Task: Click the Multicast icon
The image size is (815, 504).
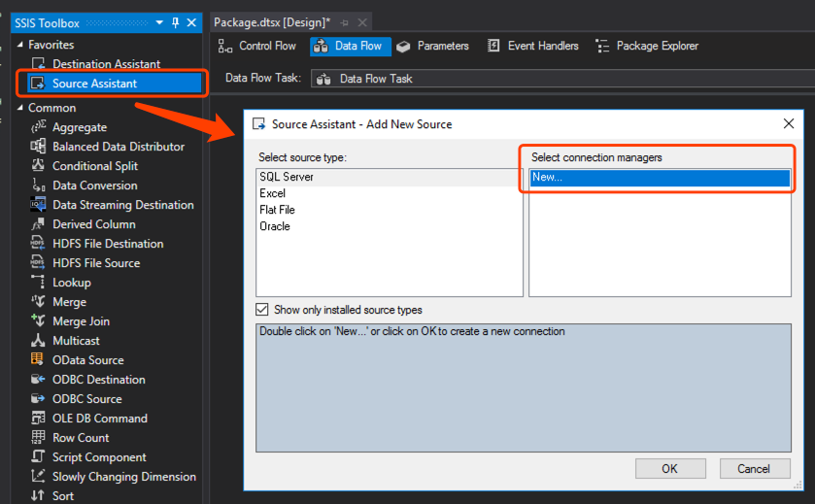Action: pyautogui.click(x=38, y=340)
